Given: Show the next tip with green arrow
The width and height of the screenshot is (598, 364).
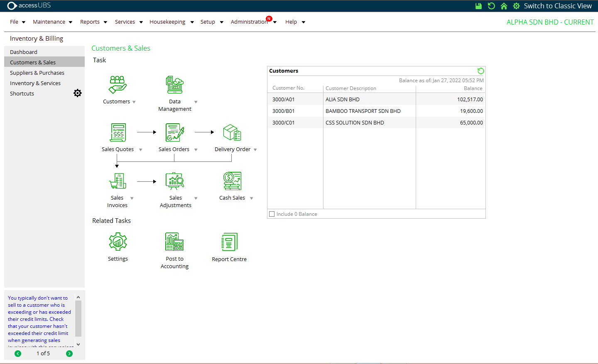Looking at the screenshot, I should click(x=69, y=354).
